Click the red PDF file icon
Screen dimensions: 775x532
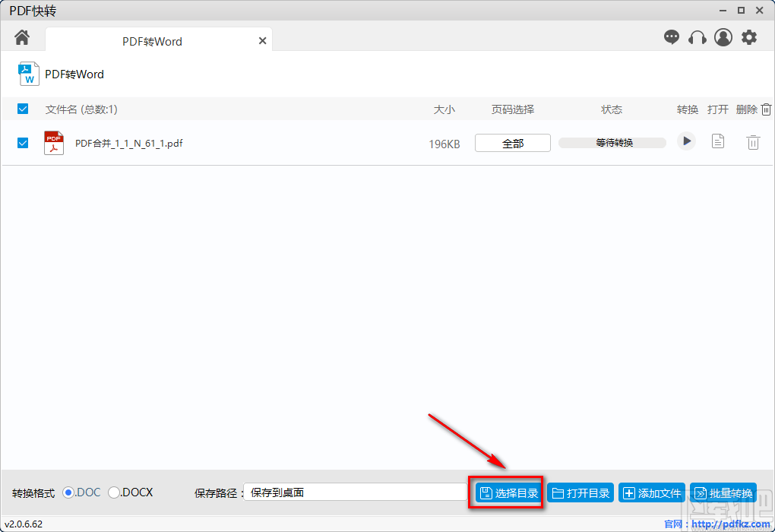tap(54, 143)
